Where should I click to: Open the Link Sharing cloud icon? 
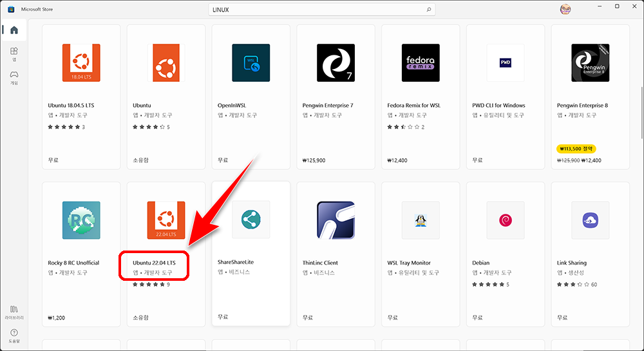[x=590, y=220]
